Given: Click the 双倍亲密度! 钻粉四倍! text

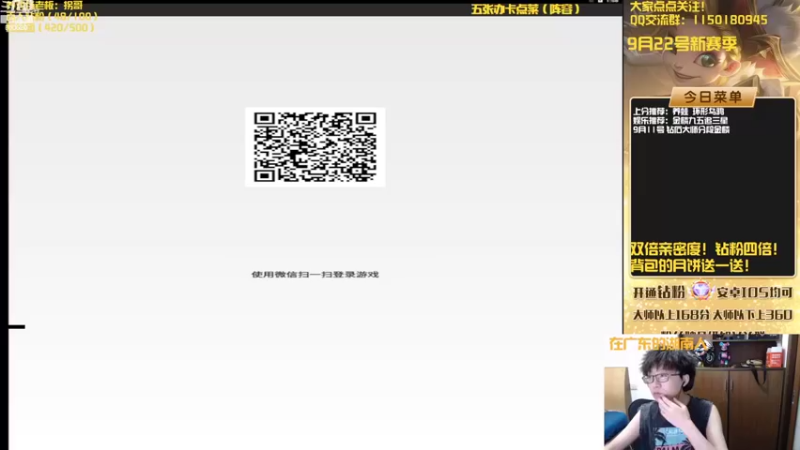Looking at the screenshot, I should pos(704,249).
